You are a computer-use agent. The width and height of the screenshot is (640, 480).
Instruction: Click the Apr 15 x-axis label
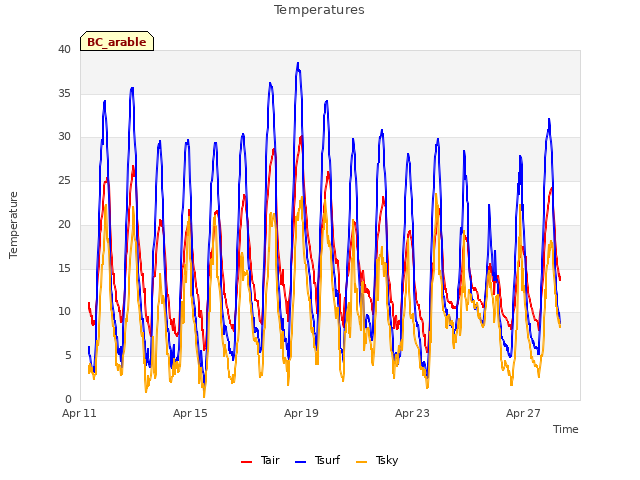[190, 413]
